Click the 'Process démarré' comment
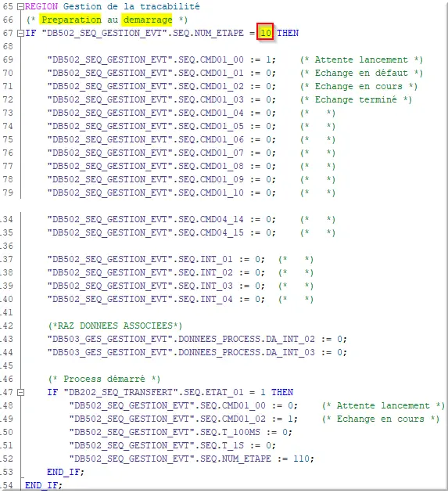This screenshot has width=448, height=493. [x=104, y=380]
